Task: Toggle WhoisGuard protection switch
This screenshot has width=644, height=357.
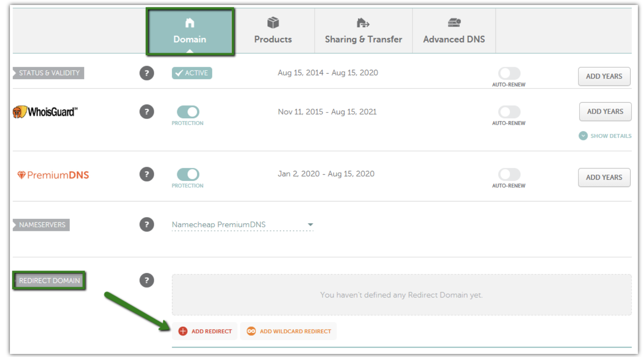Action: tap(188, 112)
